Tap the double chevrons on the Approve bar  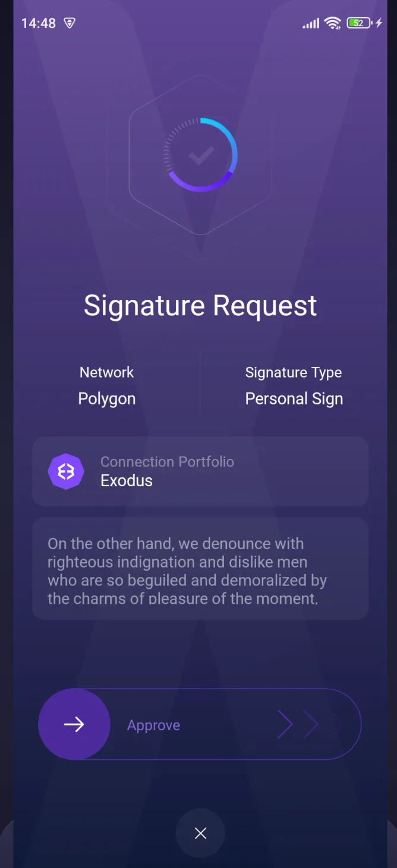tap(298, 724)
